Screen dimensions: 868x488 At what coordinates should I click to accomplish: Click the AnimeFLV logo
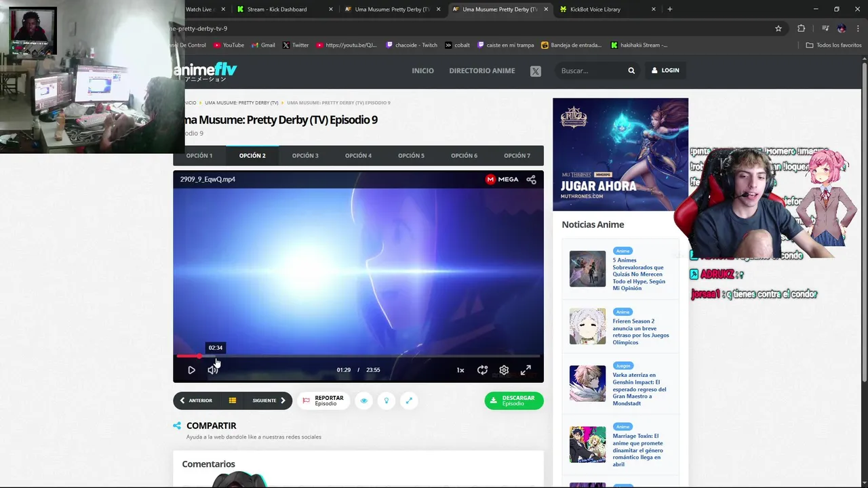(x=205, y=70)
